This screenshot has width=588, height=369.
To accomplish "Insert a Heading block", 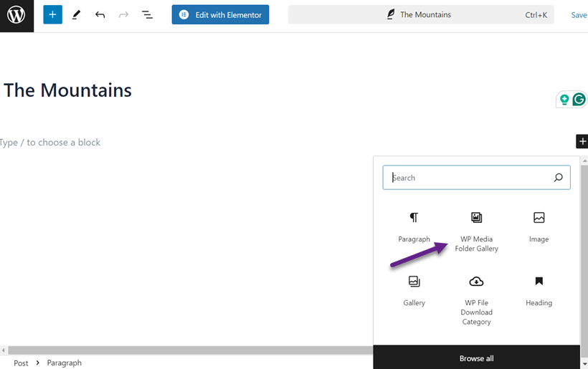I will tap(539, 291).
